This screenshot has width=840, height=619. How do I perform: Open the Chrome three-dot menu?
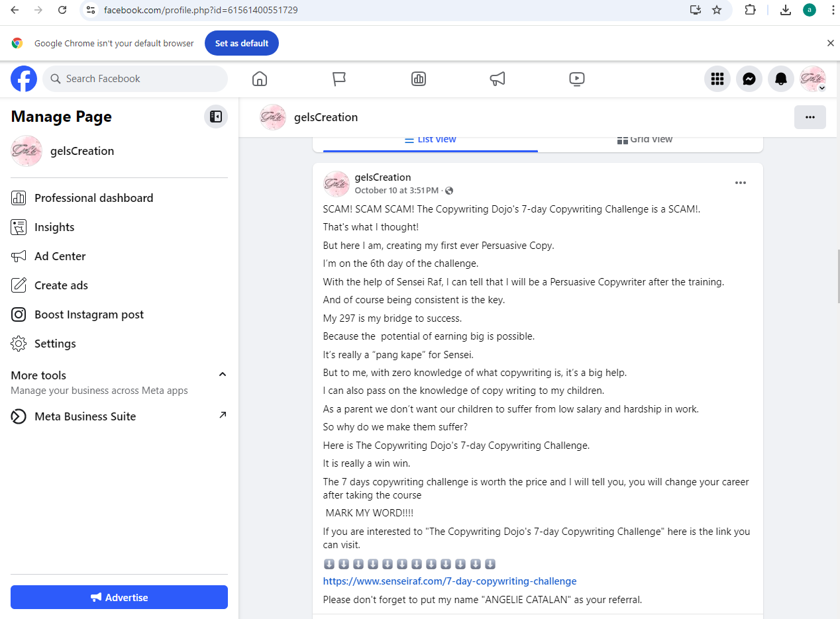(x=833, y=10)
